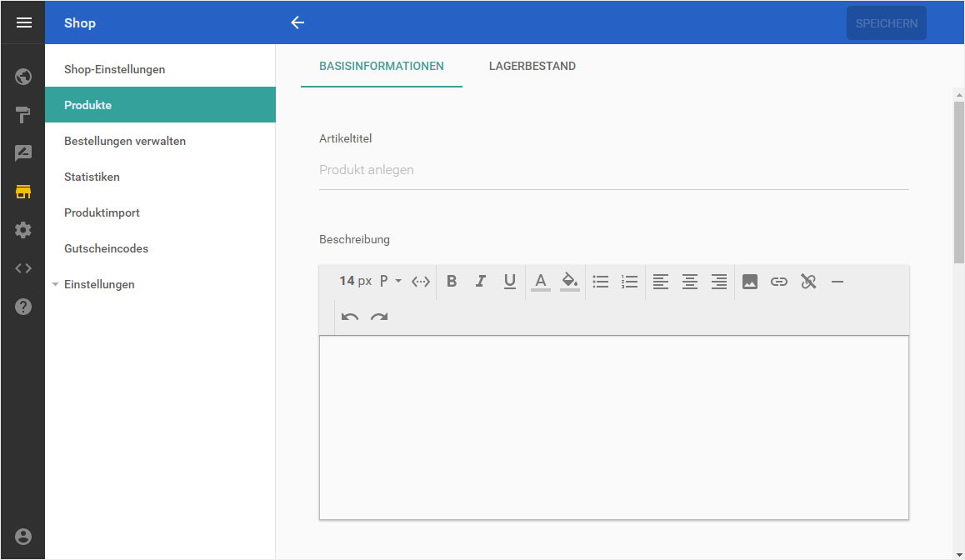Align text right
The height and width of the screenshot is (560, 965).
click(719, 282)
